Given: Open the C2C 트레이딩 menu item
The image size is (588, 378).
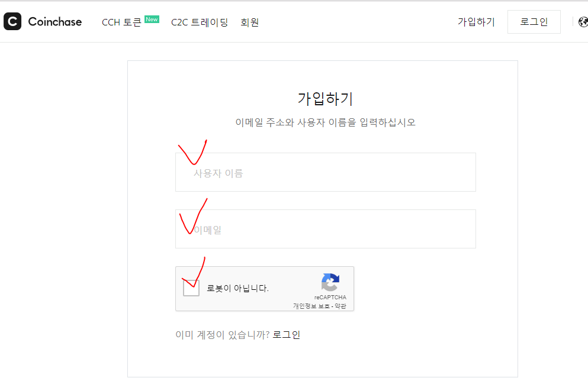Looking at the screenshot, I should [x=200, y=22].
